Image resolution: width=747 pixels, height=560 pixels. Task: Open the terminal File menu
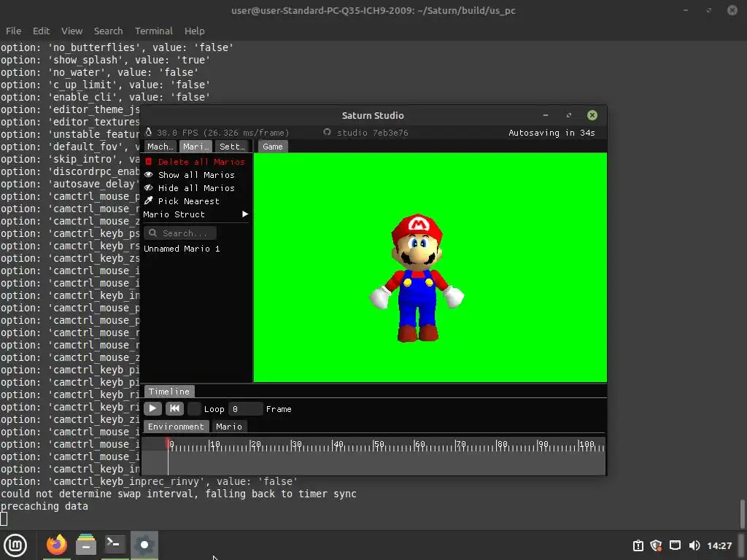click(x=13, y=31)
